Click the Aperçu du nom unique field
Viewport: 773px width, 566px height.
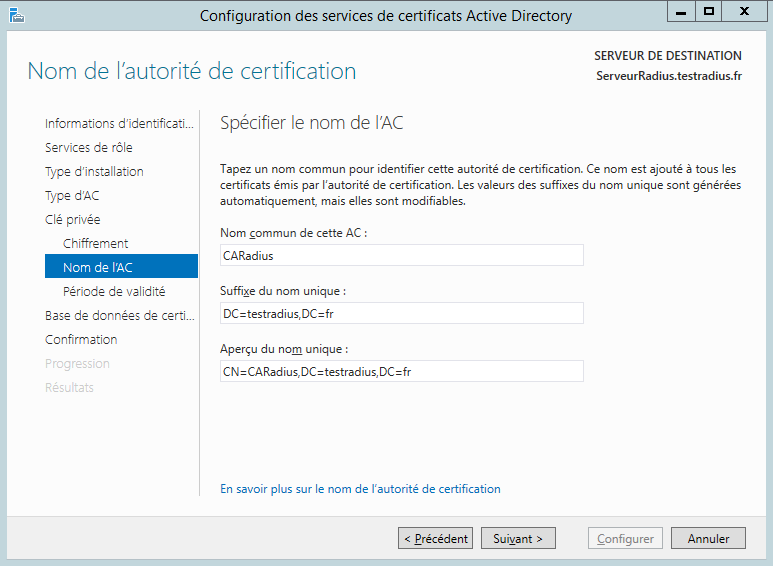[401, 372]
